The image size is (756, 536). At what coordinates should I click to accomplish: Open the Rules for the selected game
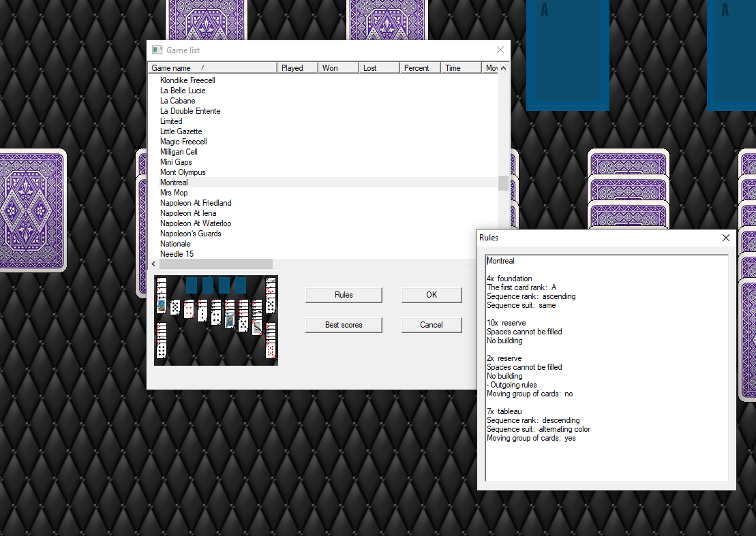pyautogui.click(x=344, y=295)
